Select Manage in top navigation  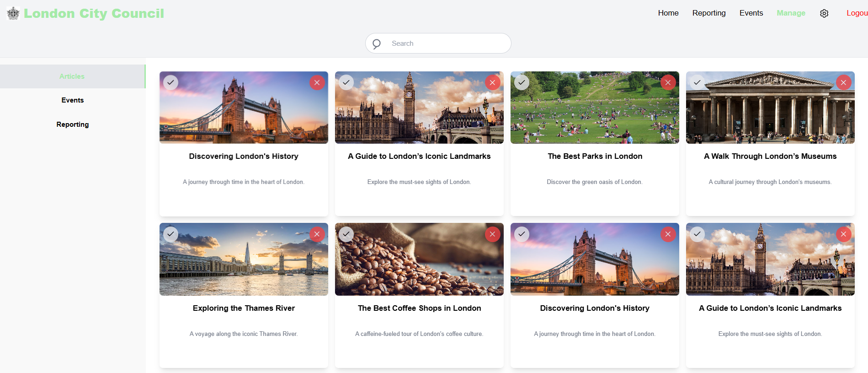click(791, 13)
